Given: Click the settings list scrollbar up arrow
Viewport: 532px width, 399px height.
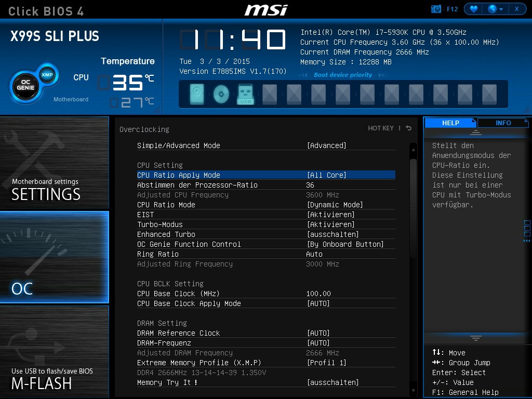Looking at the screenshot, I should (x=413, y=149).
